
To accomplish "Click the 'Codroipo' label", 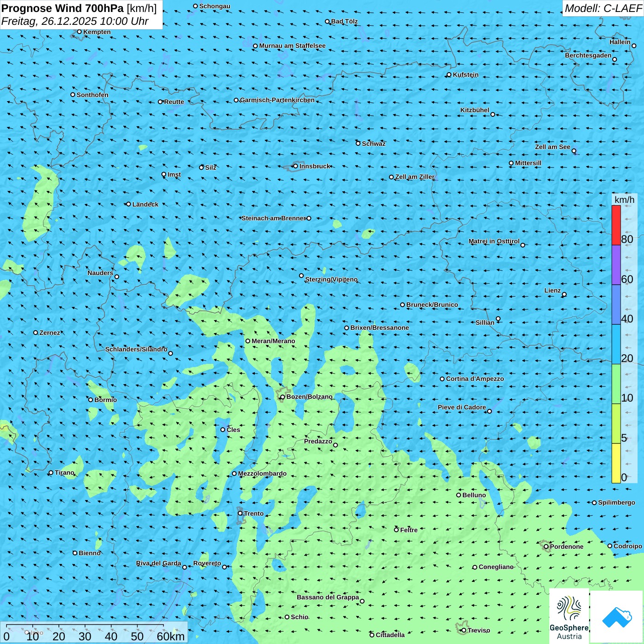I will (x=628, y=546).
